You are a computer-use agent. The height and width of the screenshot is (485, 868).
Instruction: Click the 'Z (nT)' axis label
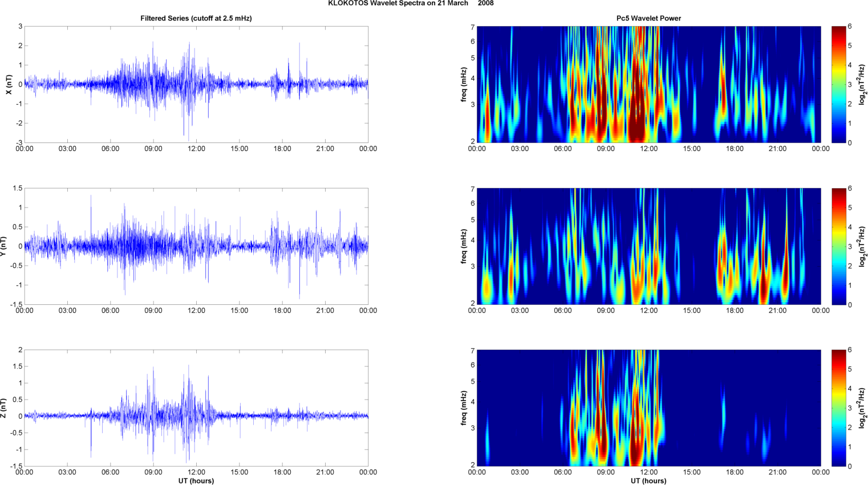tap(3, 408)
